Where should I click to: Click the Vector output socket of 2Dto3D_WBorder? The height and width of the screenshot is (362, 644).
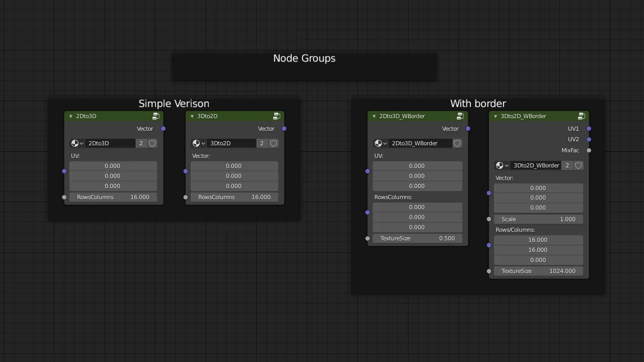coord(467,129)
